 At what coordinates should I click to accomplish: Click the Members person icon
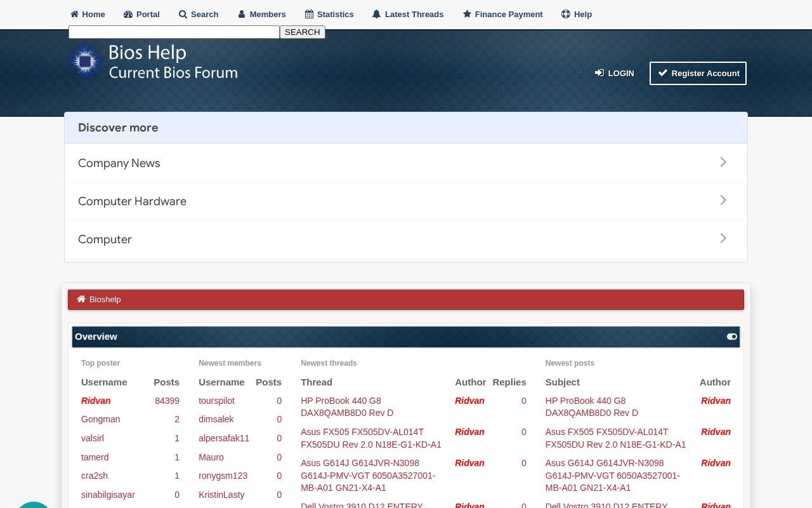pyautogui.click(x=242, y=14)
